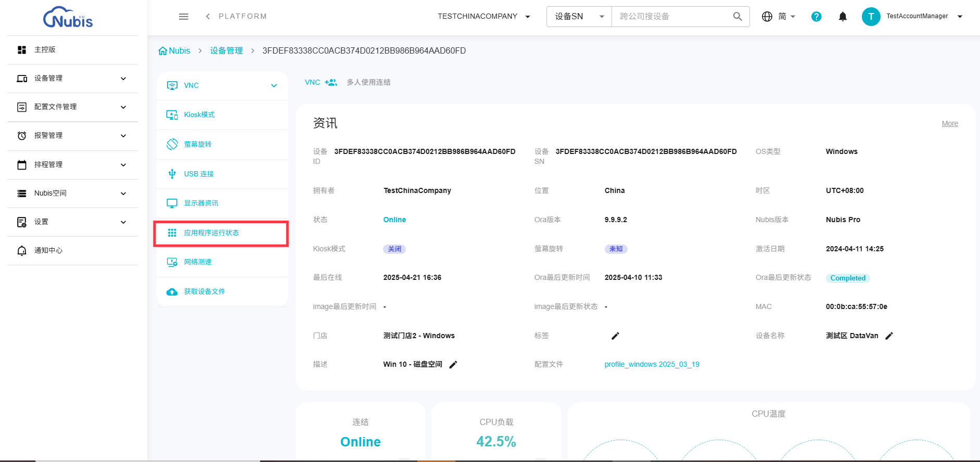Select 显示器资讯 menu entry

(222, 203)
